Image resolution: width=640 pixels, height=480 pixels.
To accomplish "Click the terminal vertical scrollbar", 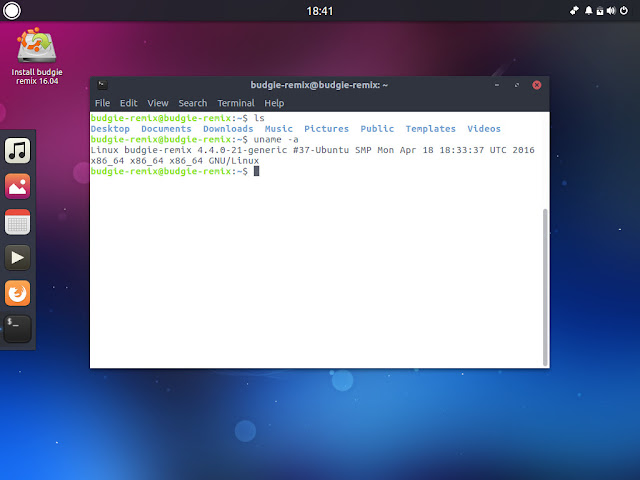I will tap(545, 287).
